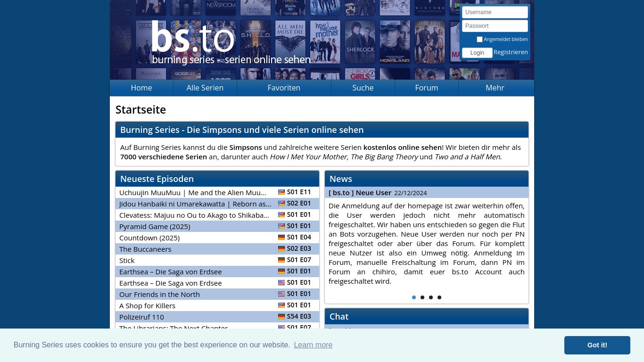Open 'Uchuujin MuuMuu | Me and the Alien Muu...' episode
This screenshot has width=644, height=362.
tap(193, 192)
